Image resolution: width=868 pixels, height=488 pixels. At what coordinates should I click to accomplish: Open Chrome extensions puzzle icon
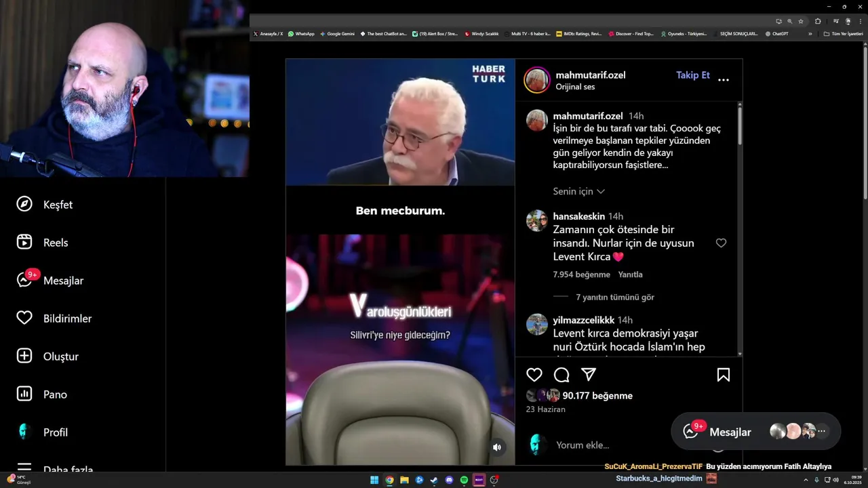(818, 21)
